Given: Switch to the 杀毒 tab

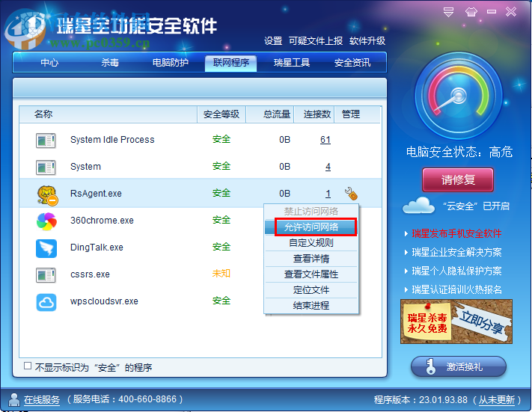Looking at the screenshot, I should [110, 63].
